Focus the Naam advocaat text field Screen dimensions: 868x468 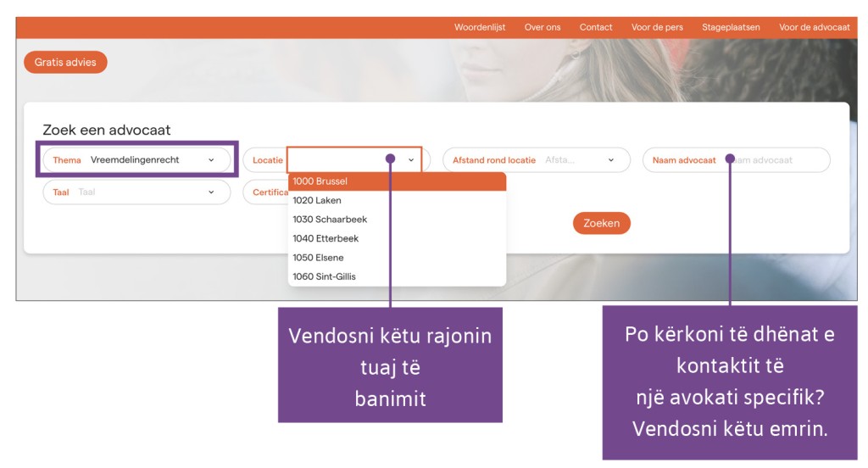coord(737,159)
